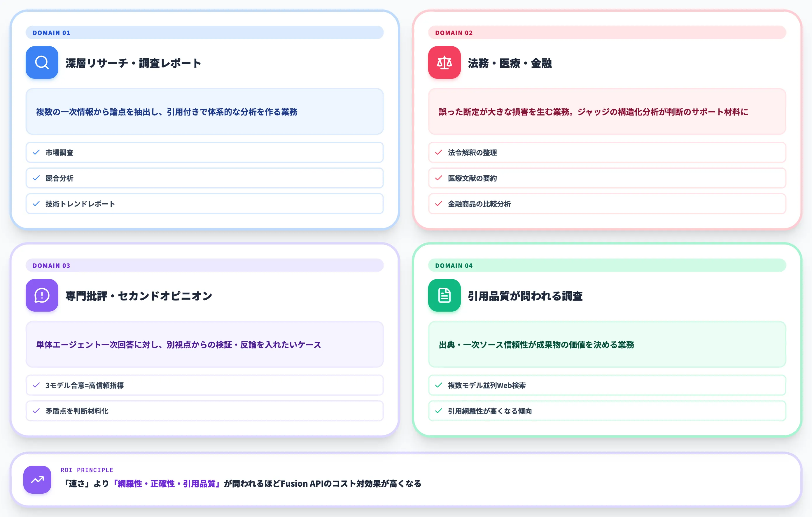Click the heading 専門批評・セカンドオピニオン

(139, 296)
